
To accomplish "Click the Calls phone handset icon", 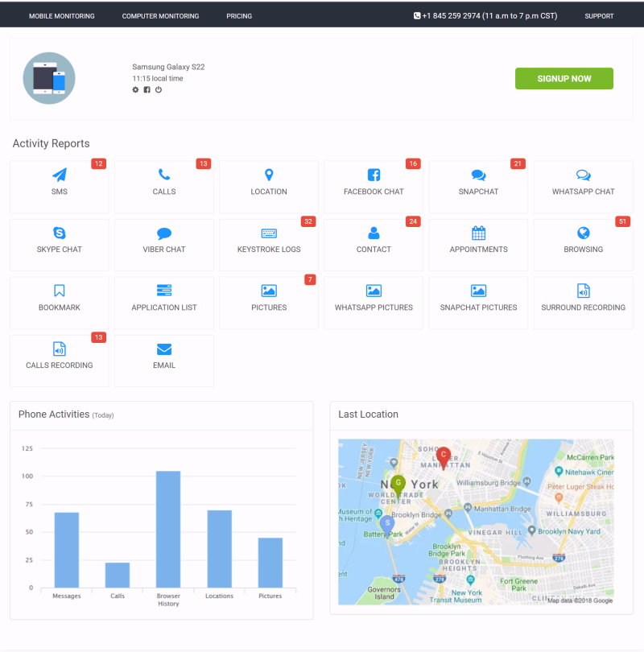I will (x=164, y=175).
